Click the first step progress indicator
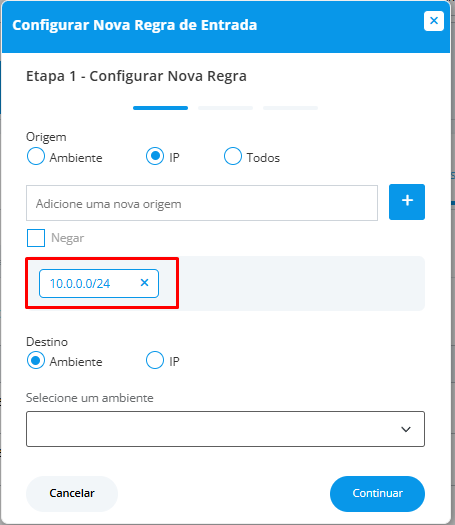 tap(160, 108)
